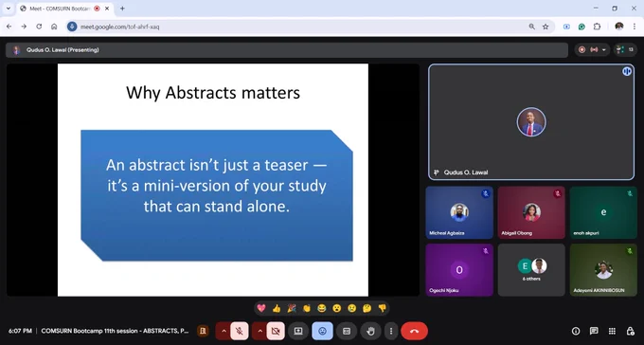Send the surprised face reaction
644x345 pixels.
337,308
